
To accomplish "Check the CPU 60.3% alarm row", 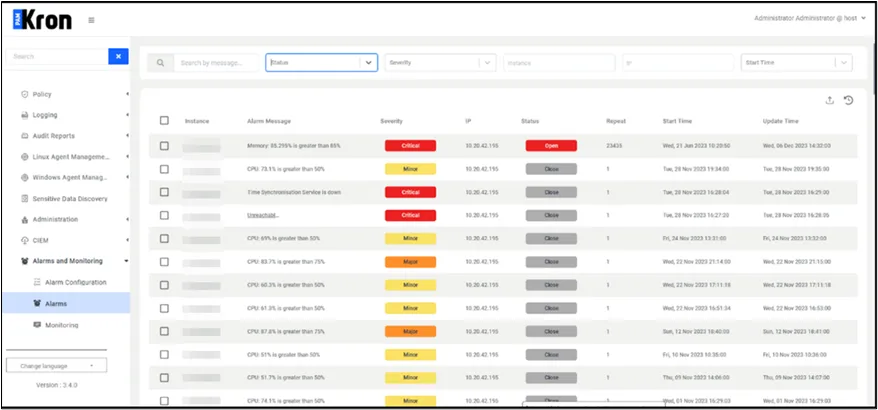I will click(164, 285).
